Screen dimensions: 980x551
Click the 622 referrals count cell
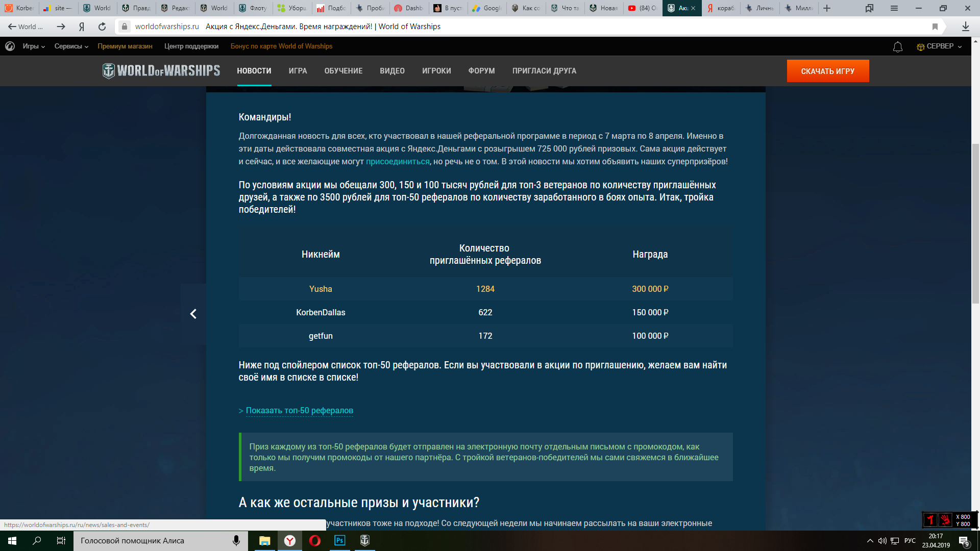click(485, 312)
